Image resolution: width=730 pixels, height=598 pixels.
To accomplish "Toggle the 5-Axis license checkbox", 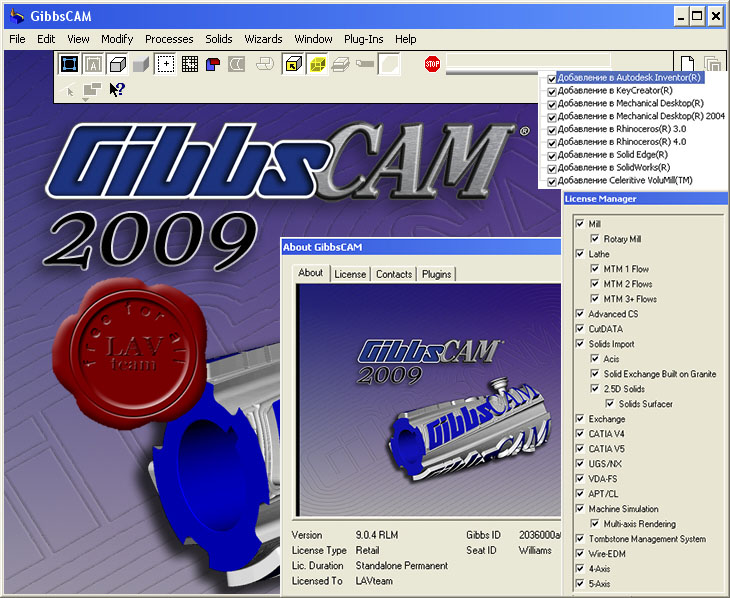I will click(x=580, y=583).
